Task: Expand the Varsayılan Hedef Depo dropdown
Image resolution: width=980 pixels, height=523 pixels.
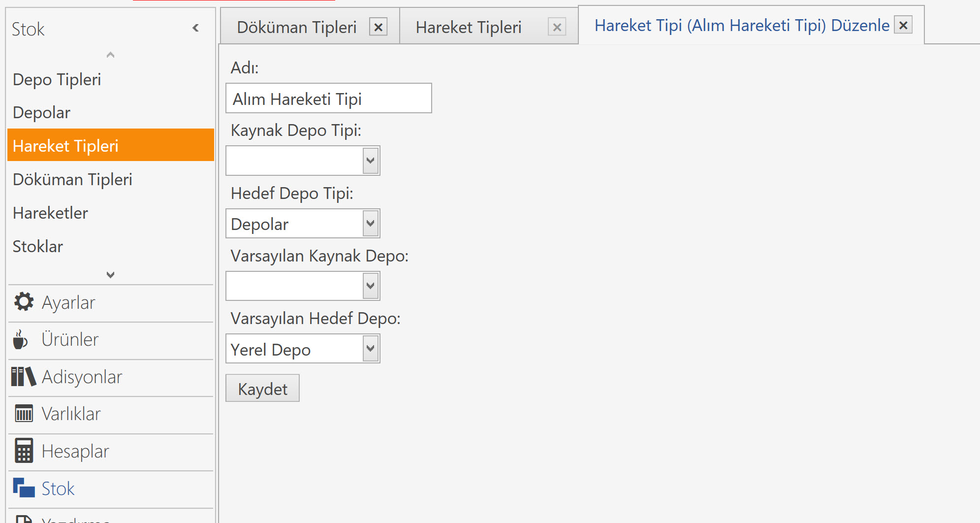Action: tap(371, 349)
